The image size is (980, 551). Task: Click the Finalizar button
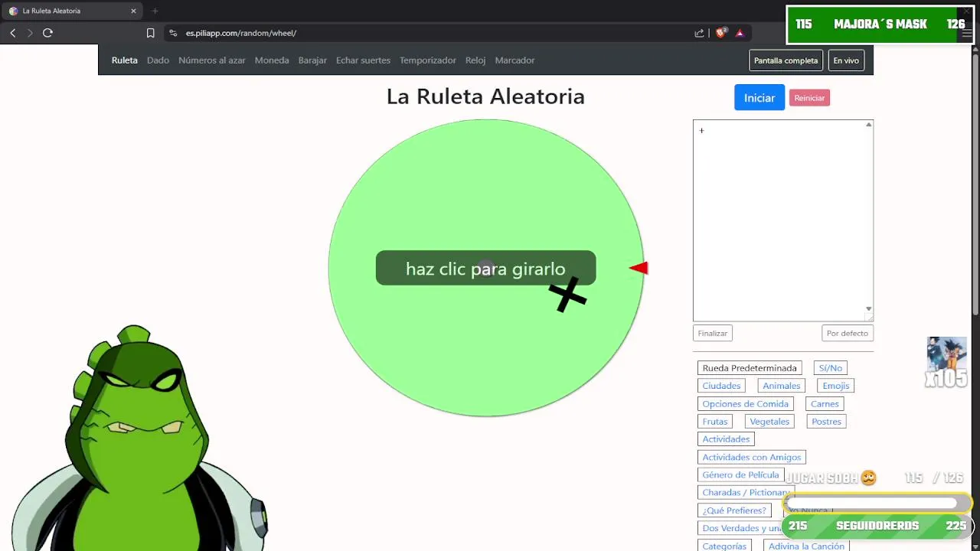click(x=713, y=333)
